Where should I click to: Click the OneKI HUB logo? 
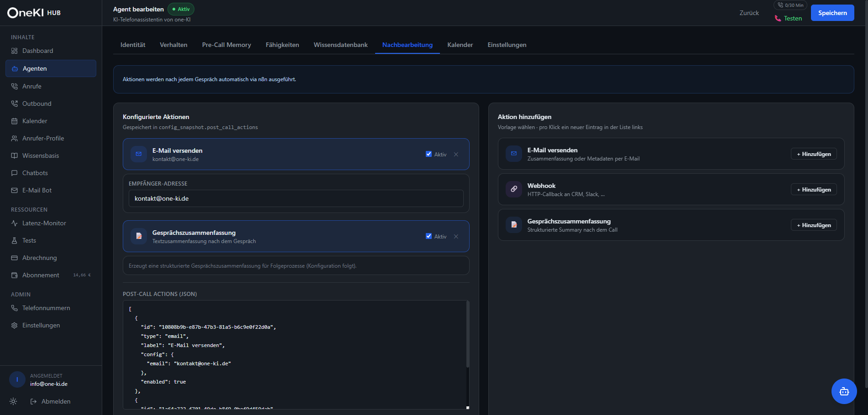(x=34, y=13)
